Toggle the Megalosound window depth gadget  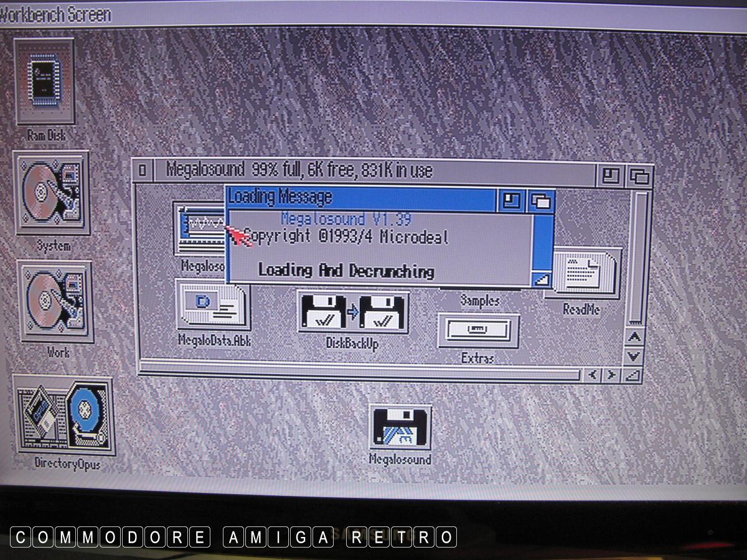[639, 177]
